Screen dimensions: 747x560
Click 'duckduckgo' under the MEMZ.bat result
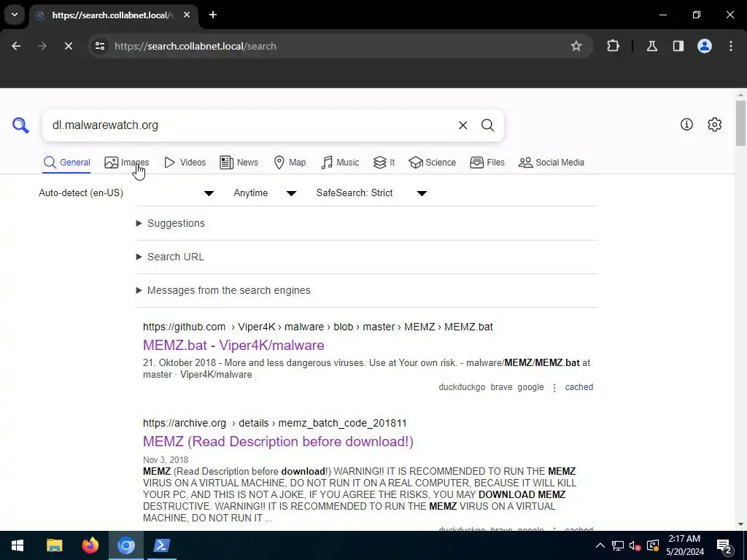(x=462, y=387)
